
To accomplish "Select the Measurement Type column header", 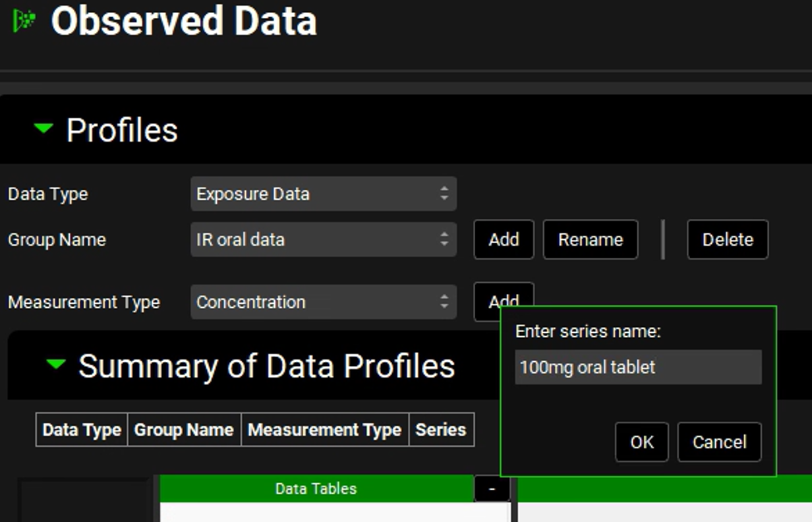I will click(x=324, y=430).
